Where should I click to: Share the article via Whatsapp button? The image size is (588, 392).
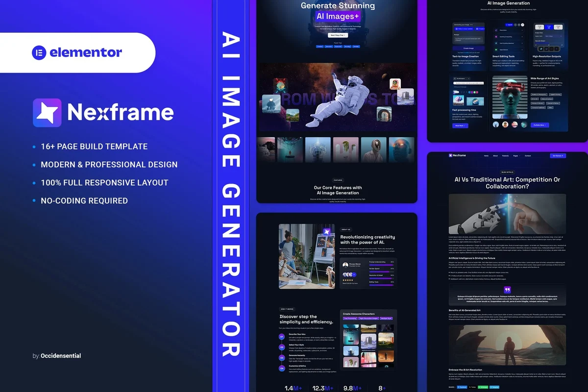tap(483, 387)
